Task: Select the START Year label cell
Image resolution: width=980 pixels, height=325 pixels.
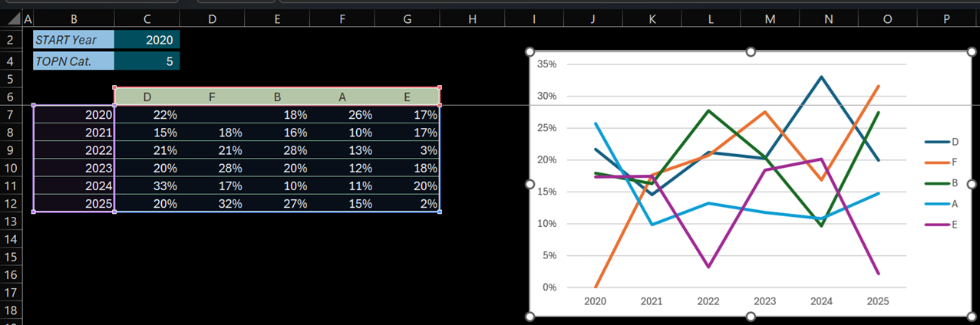Action: pyautogui.click(x=74, y=39)
